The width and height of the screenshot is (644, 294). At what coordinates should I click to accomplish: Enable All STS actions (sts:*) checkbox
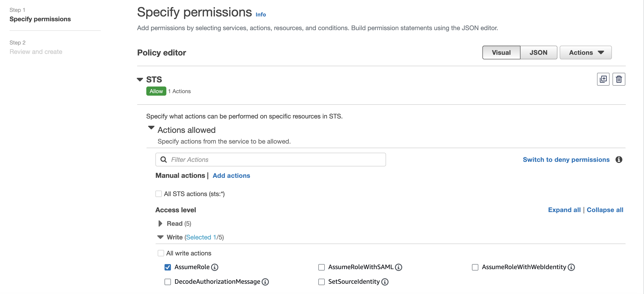coord(159,194)
